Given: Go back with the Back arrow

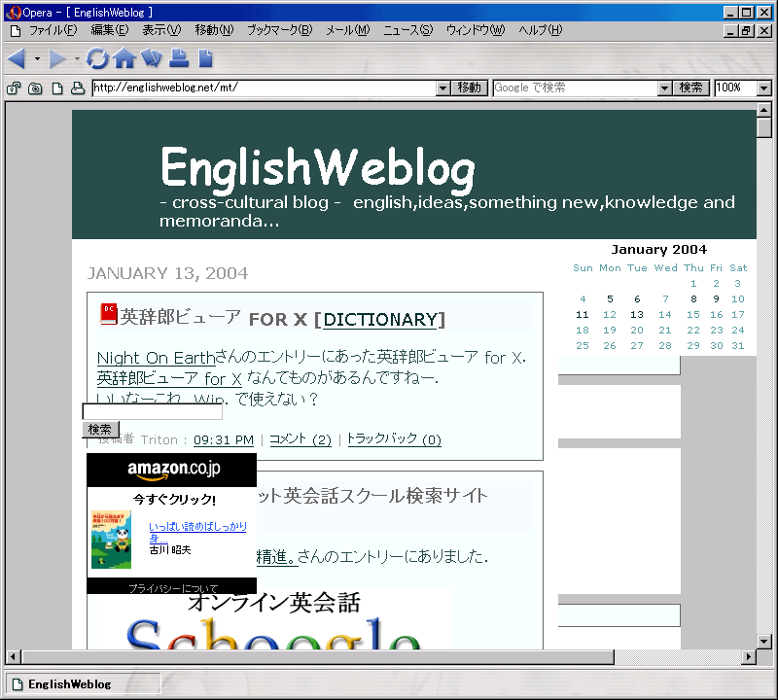Looking at the screenshot, I should pos(17,58).
